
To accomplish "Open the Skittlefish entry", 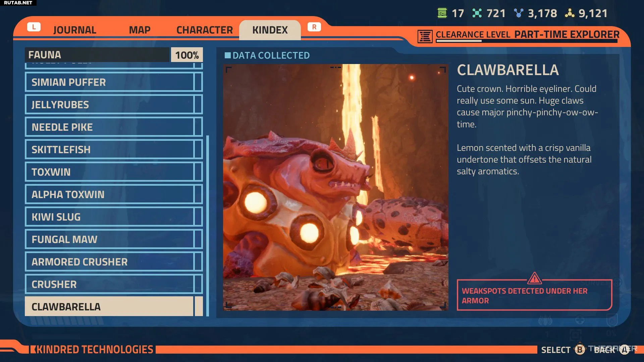I will (114, 149).
